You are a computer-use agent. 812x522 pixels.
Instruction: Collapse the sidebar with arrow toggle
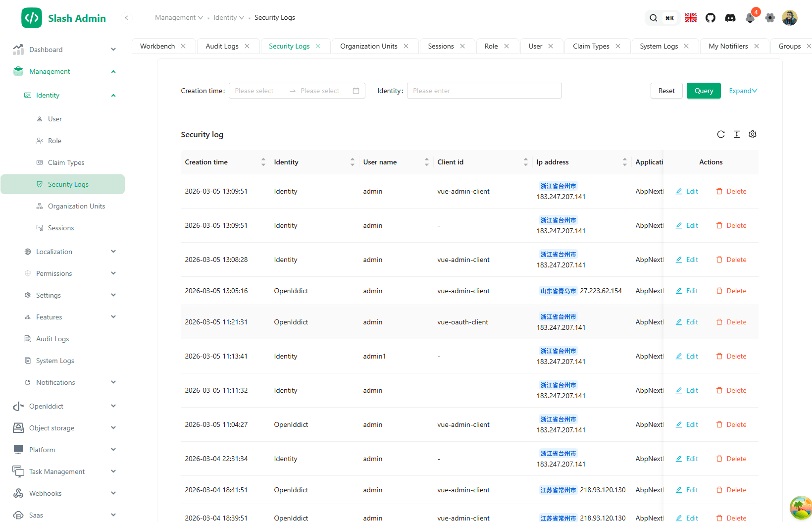(127, 18)
